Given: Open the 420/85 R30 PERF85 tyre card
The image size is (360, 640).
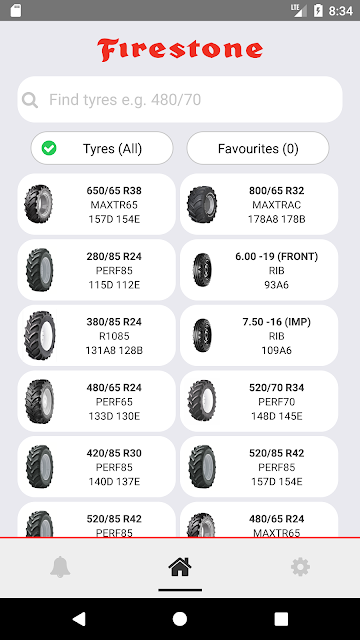Looking at the screenshot, I should [x=97, y=467].
